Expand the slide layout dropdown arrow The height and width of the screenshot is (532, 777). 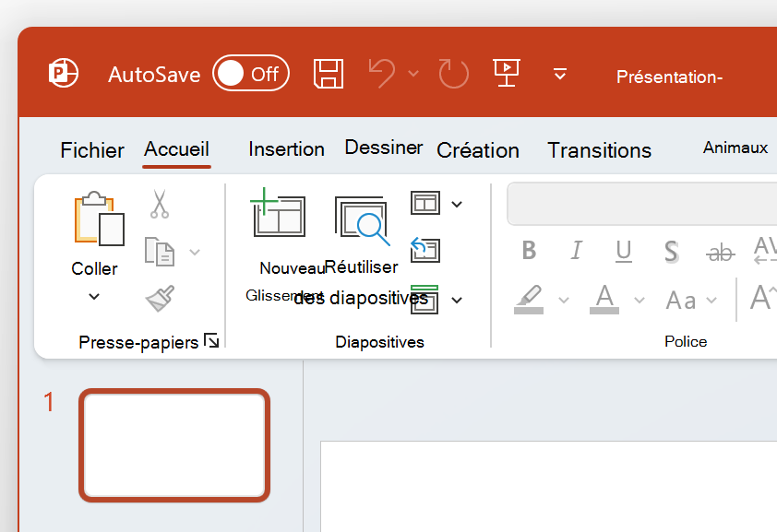457,204
